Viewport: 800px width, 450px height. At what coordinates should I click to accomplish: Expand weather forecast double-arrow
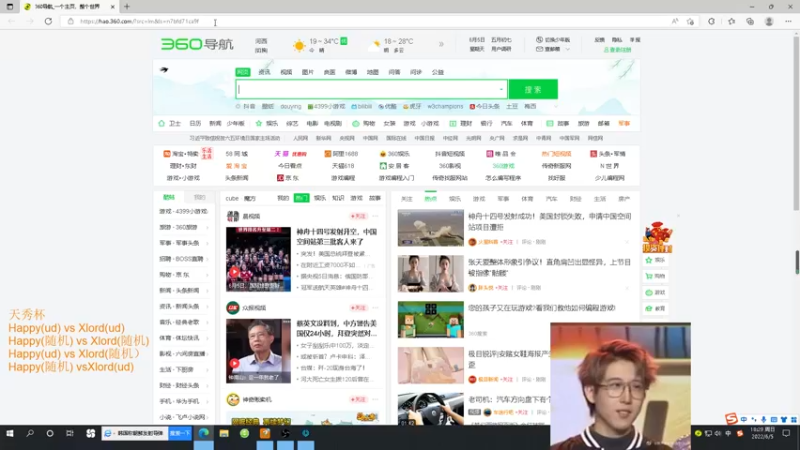(x=441, y=44)
